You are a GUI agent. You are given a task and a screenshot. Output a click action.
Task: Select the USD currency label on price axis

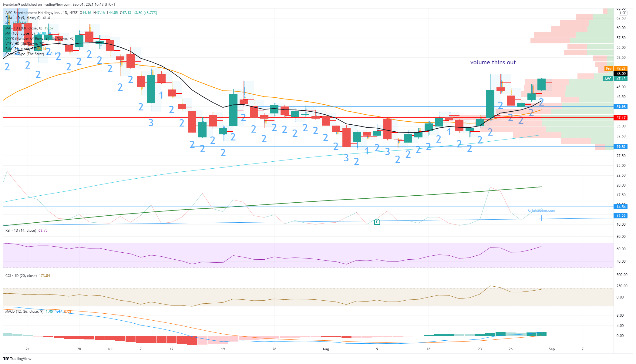click(623, 13)
